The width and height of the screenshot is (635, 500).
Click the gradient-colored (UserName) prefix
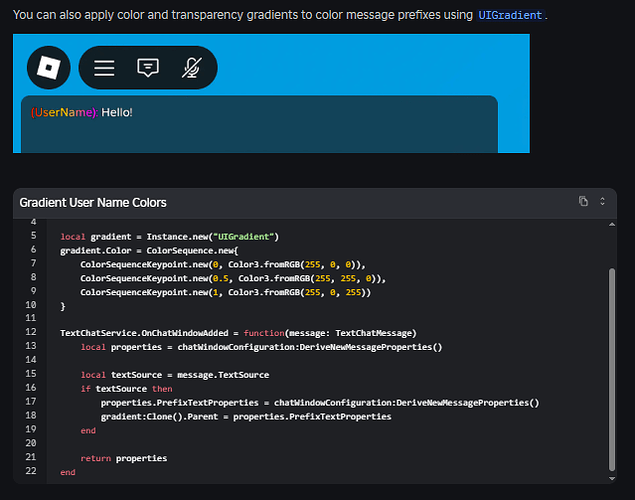[x=64, y=112]
